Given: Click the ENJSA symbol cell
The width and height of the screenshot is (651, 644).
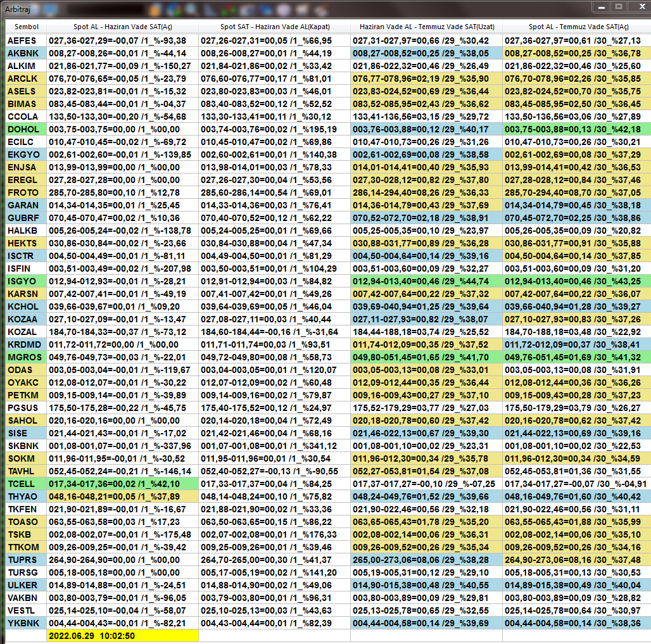Looking at the screenshot, I should [26, 167].
